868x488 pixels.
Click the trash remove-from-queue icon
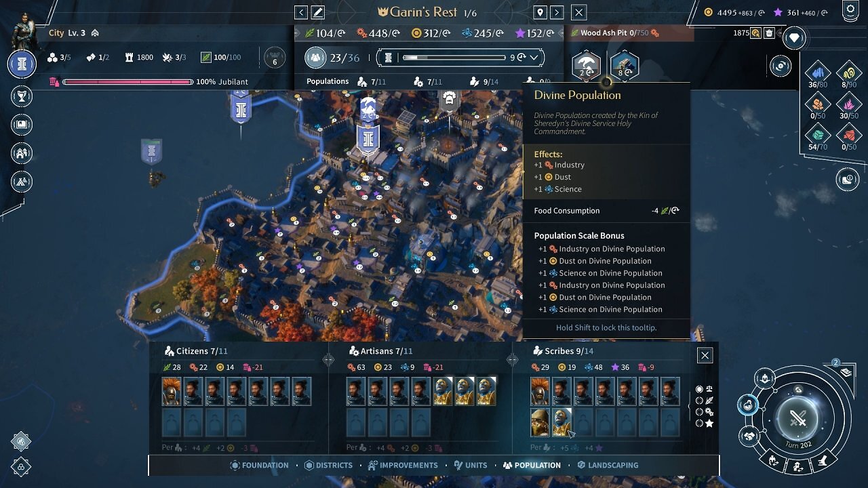click(x=769, y=33)
